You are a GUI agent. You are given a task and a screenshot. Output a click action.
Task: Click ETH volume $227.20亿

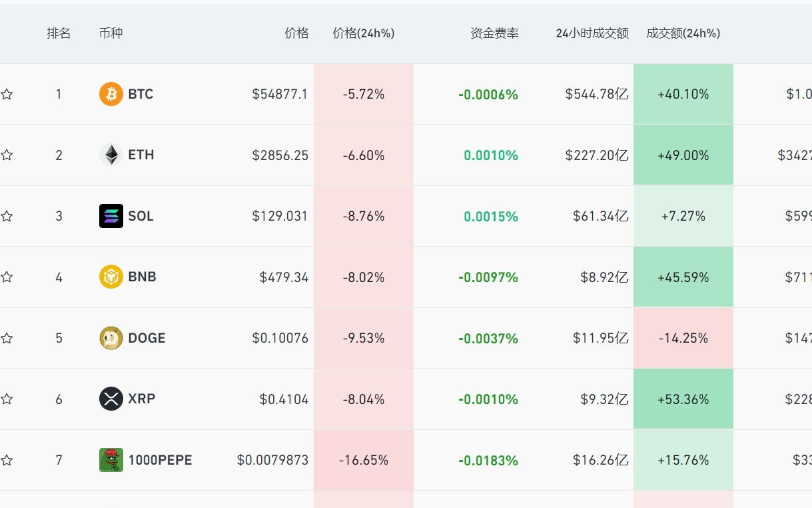coord(597,155)
